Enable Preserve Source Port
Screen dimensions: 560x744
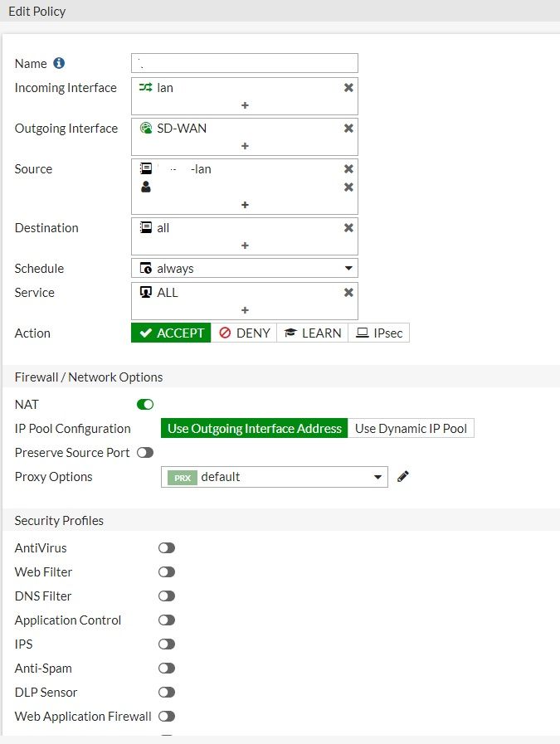tap(145, 452)
